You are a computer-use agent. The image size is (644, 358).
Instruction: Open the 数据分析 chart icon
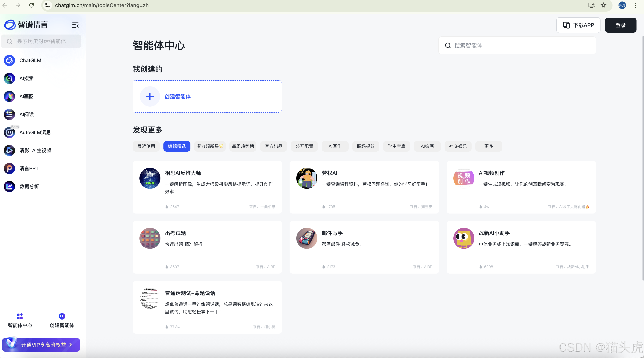(x=10, y=187)
